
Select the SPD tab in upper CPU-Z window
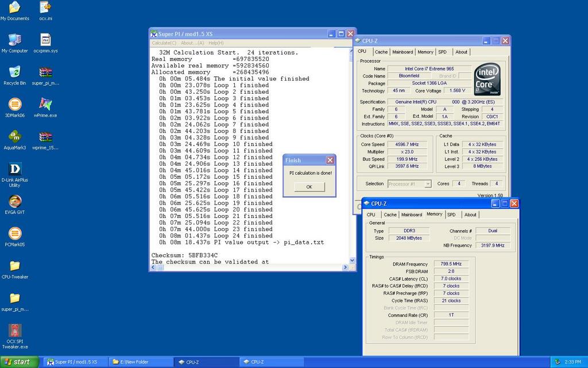tap(443, 52)
